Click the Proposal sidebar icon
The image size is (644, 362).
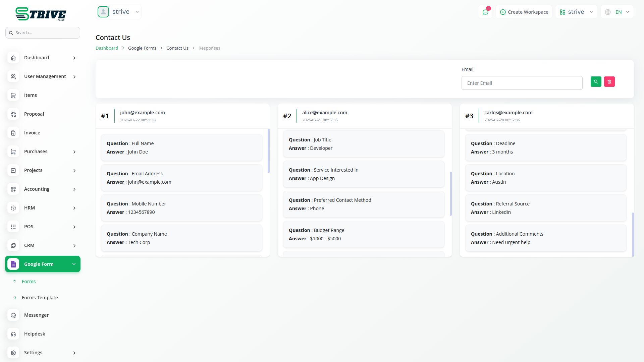pos(13,114)
